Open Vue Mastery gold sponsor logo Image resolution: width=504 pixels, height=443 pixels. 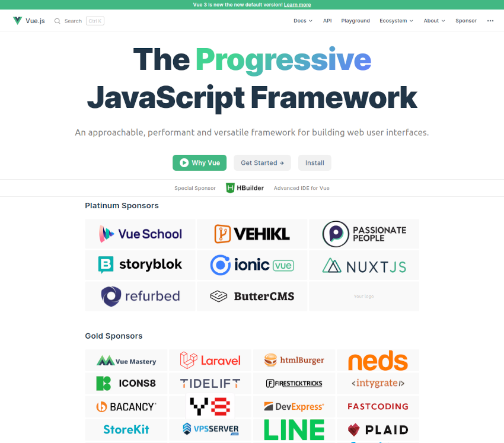(x=126, y=361)
